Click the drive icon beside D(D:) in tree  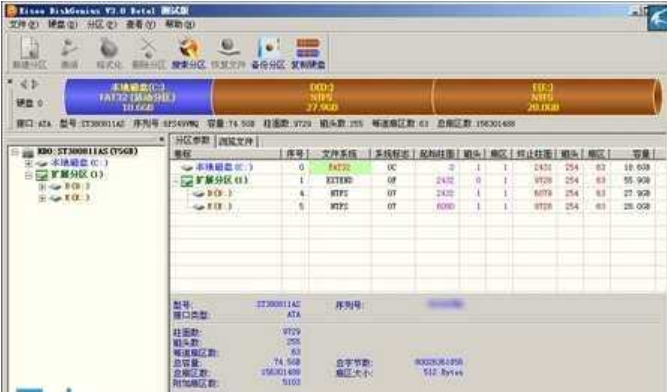pos(55,187)
